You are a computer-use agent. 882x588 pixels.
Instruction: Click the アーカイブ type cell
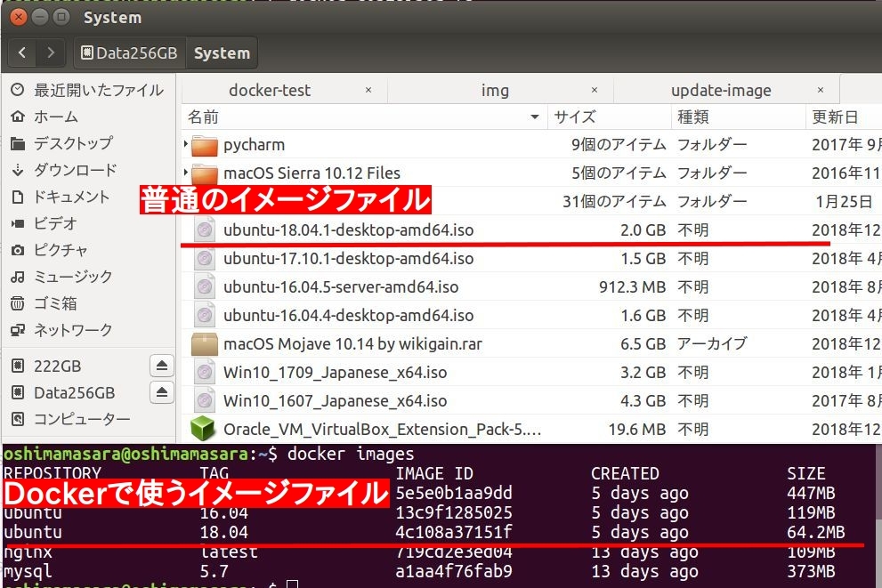click(x=712, y=343)
